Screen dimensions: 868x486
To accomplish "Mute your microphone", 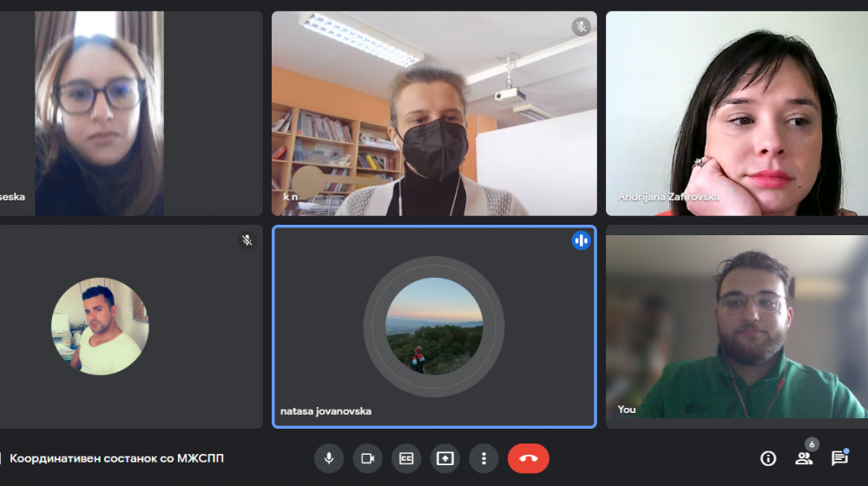I will click(329, 458).
